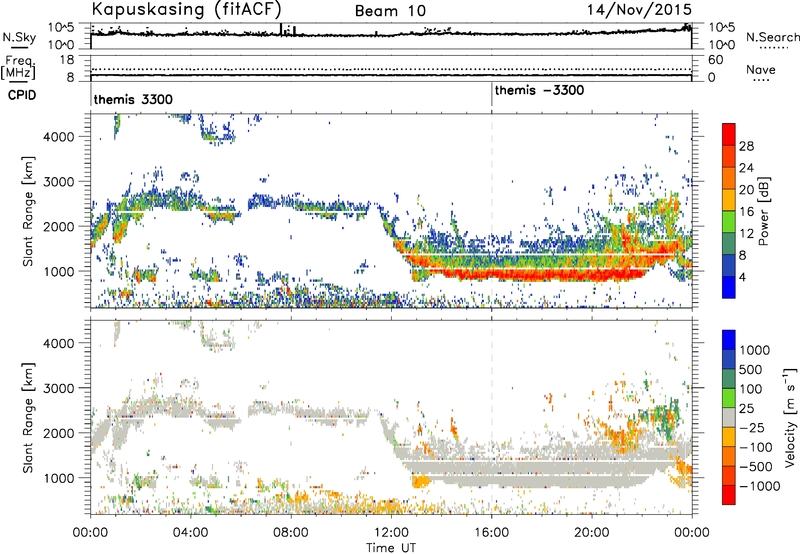Click the 'Time UT' axis label

tap(391, 548)
